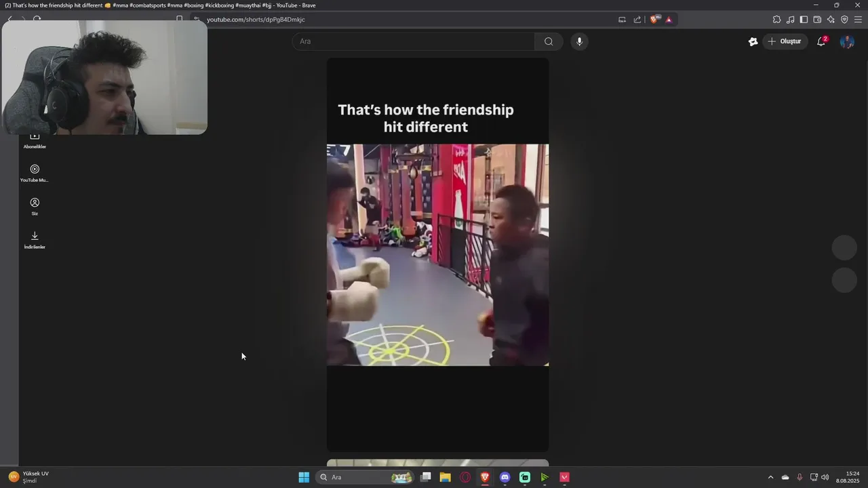Click the microphone tray icon
Image resolution: width=868 pixels, height=488 pixels.
pos(800,477)
